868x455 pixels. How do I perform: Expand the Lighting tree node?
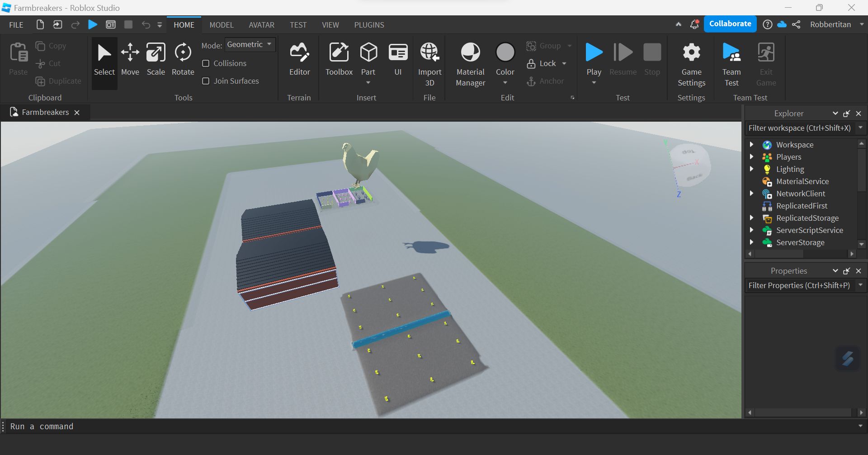pos(751,169)
